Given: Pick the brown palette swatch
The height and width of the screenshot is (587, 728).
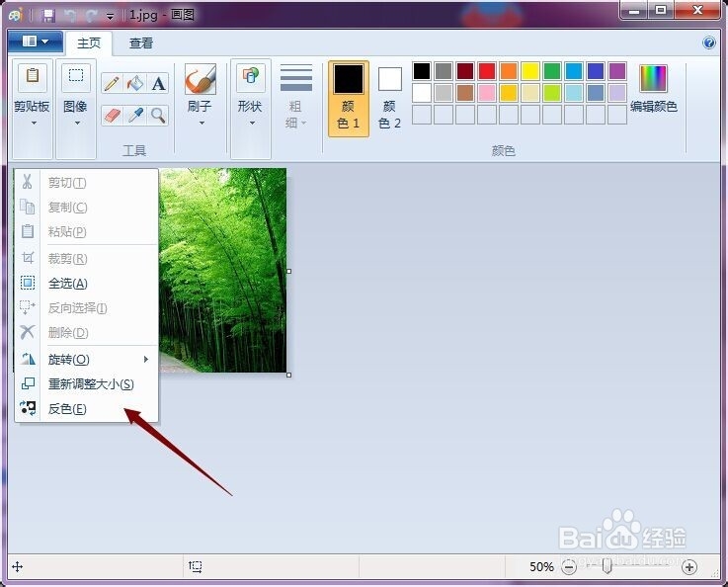Looking at the screenshot, I should [465, 93].
